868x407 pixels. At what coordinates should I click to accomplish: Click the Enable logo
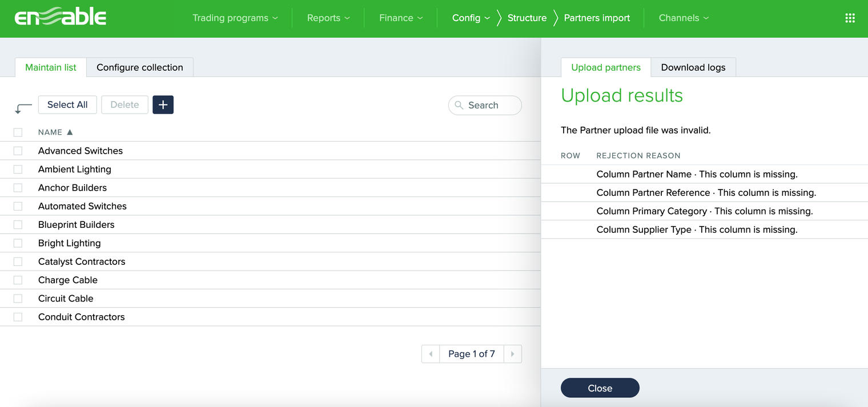pos(61,18)
